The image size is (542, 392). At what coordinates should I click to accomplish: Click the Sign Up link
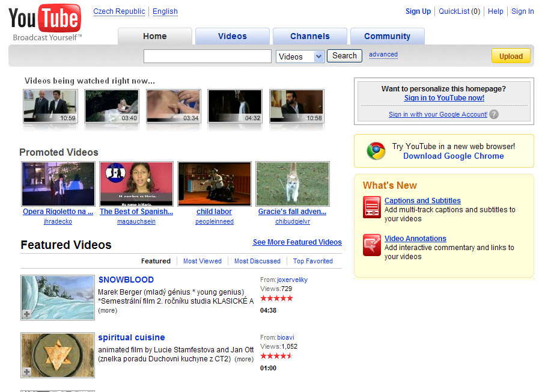click(x=418, y=11)
